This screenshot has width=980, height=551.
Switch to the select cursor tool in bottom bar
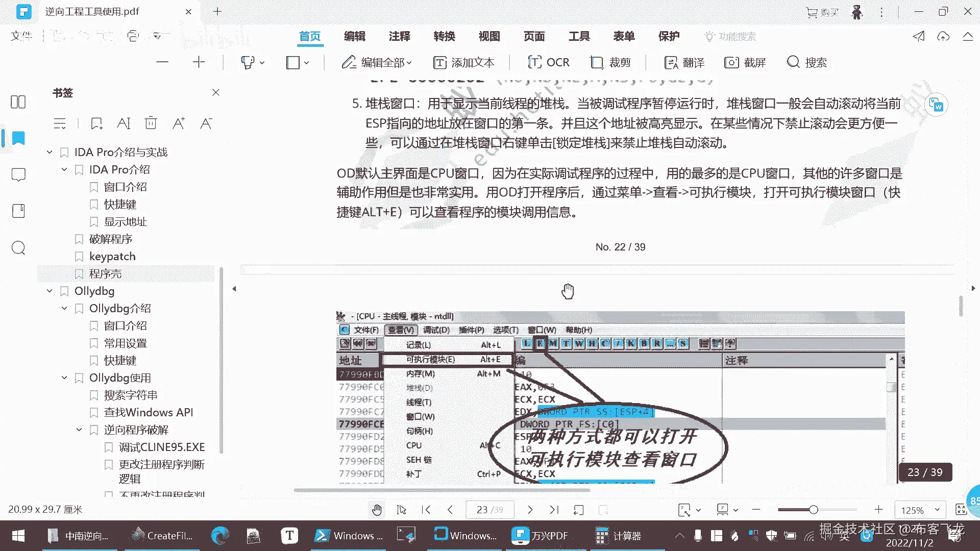click(x=402, y=510)
